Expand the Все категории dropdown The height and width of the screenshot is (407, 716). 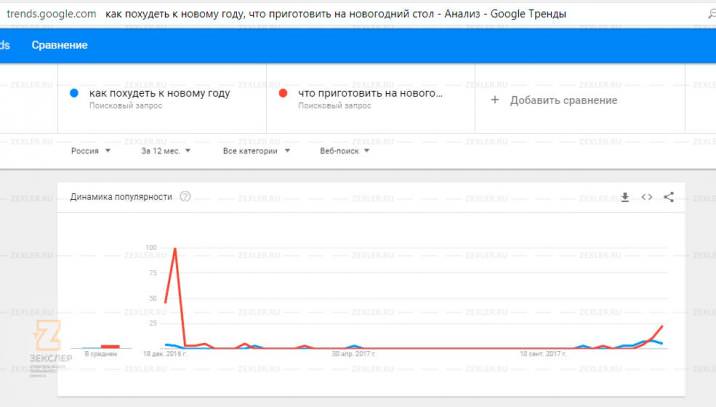256,151
